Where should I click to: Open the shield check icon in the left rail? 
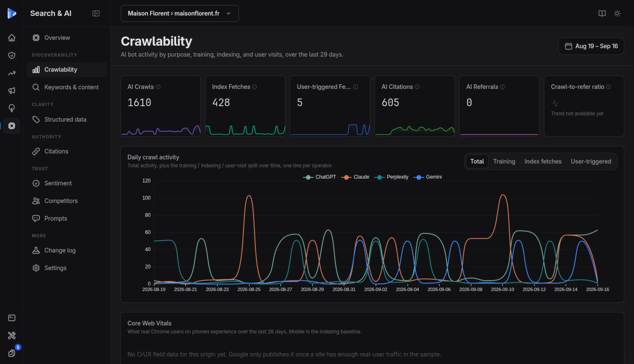point(12,55)
